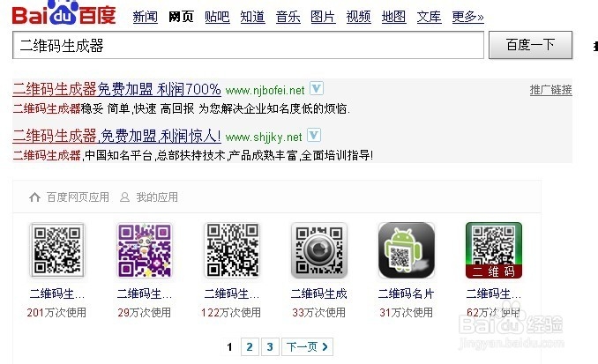Click the search box containing 二维码生成器

pyautogui.click(x=248, y=45)
